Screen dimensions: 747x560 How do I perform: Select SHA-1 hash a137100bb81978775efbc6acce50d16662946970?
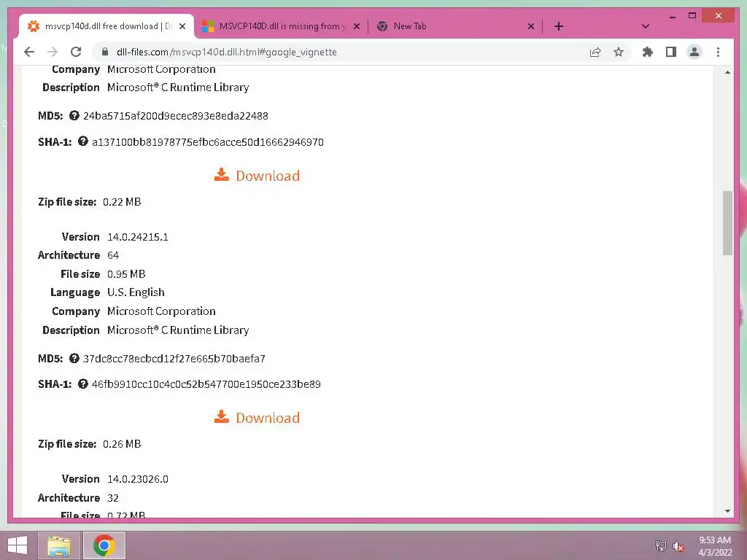tap(208, 142)
